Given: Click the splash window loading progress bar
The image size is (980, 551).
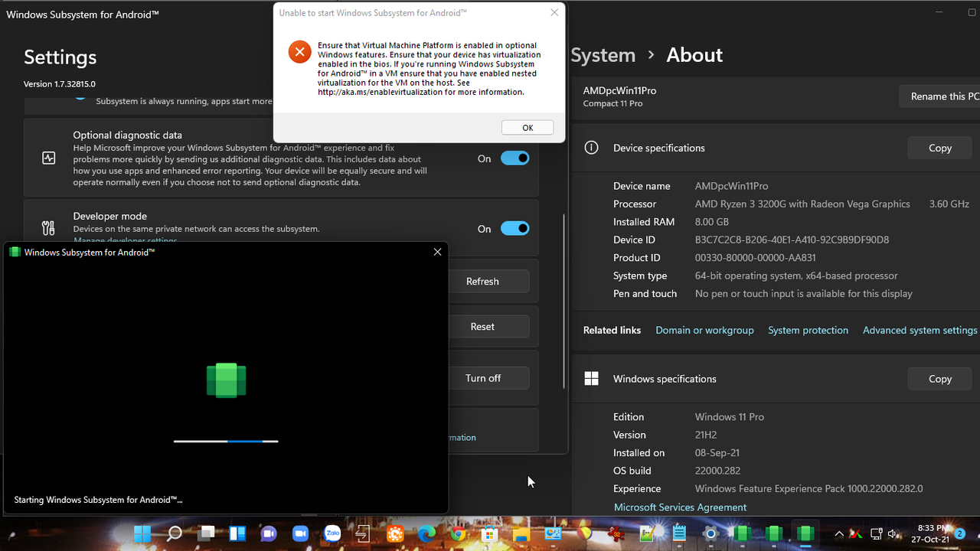Looking at the screenshot, I should 226,441.
